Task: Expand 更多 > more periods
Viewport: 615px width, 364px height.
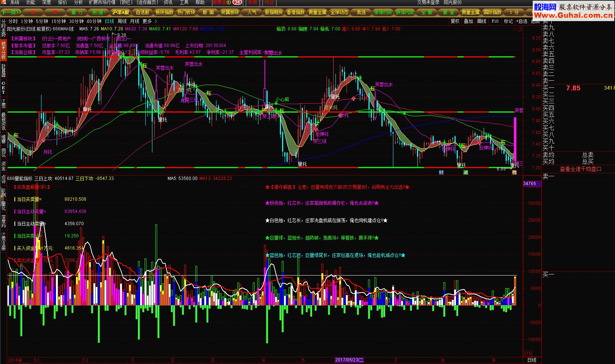Action: [x=150, y=21]
